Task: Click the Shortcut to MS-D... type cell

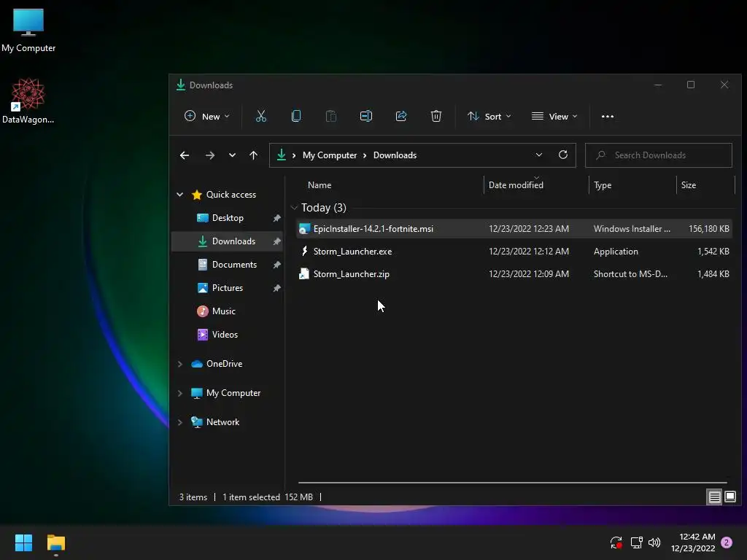Action: click(x=630, y=274)
